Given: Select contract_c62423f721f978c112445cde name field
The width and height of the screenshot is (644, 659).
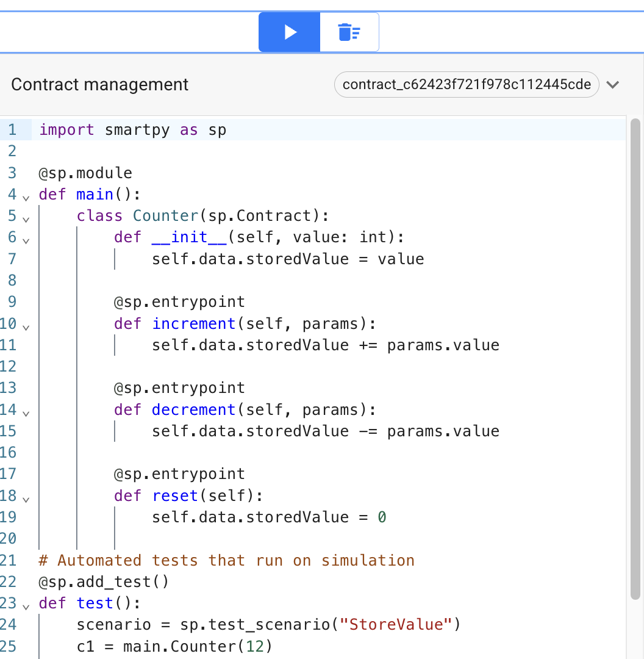Looking at the screenshot, I should (467, 84).
